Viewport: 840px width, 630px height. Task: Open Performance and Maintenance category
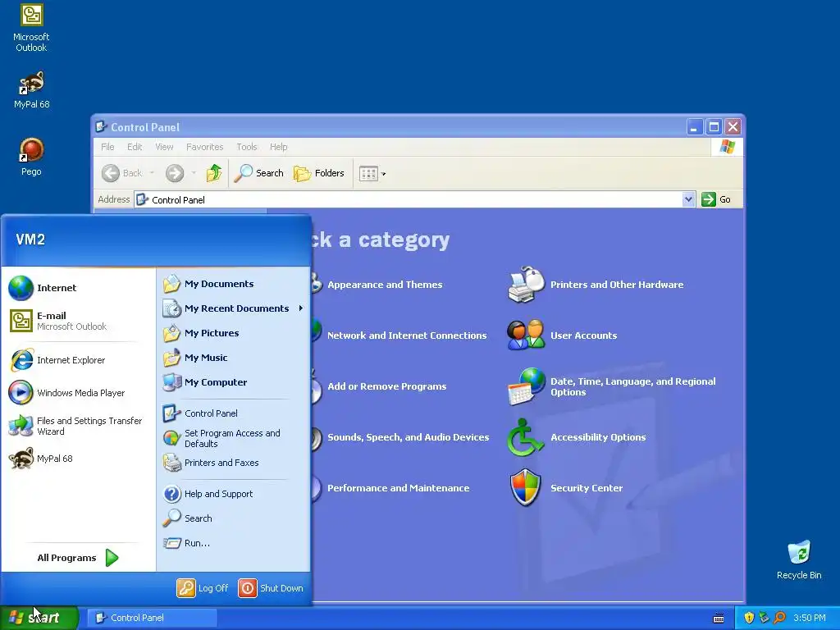398,488
